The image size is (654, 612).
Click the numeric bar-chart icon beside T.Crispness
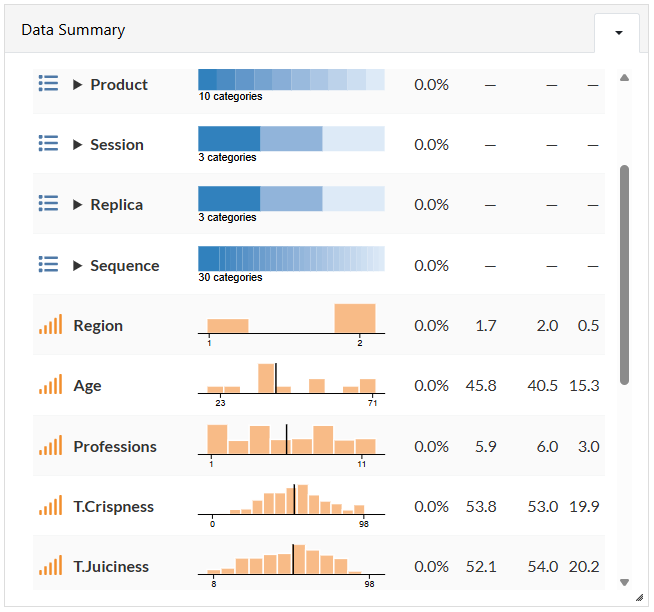coord(50,506)
